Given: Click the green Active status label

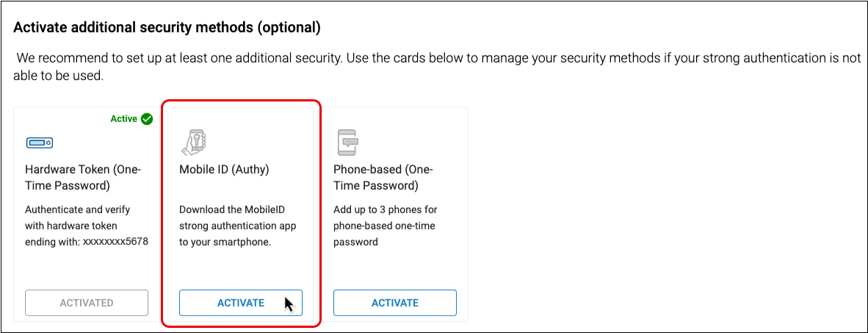Looking at the screenshot, I should [x=123, y=118].
